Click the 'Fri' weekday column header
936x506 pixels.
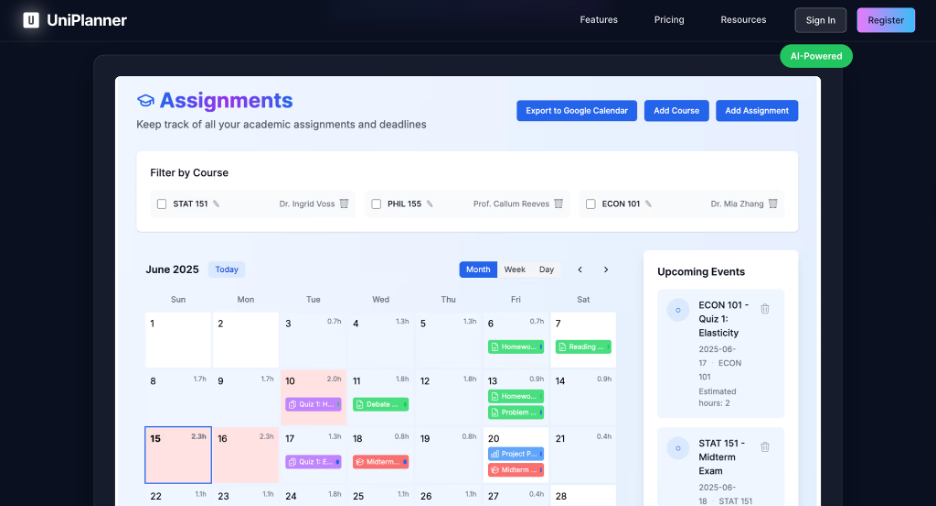[x=516, y=300]
